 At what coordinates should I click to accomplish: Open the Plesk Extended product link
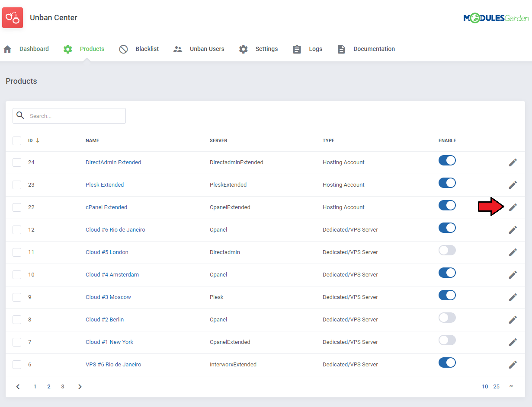105,185
